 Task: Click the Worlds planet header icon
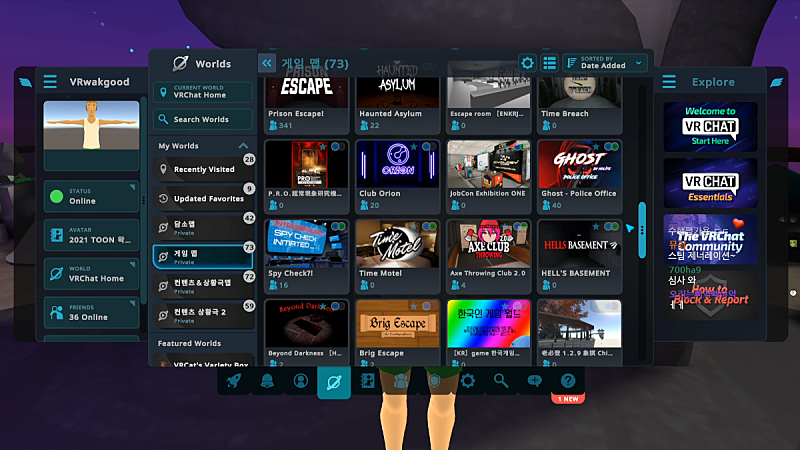(x=180, y=63)
